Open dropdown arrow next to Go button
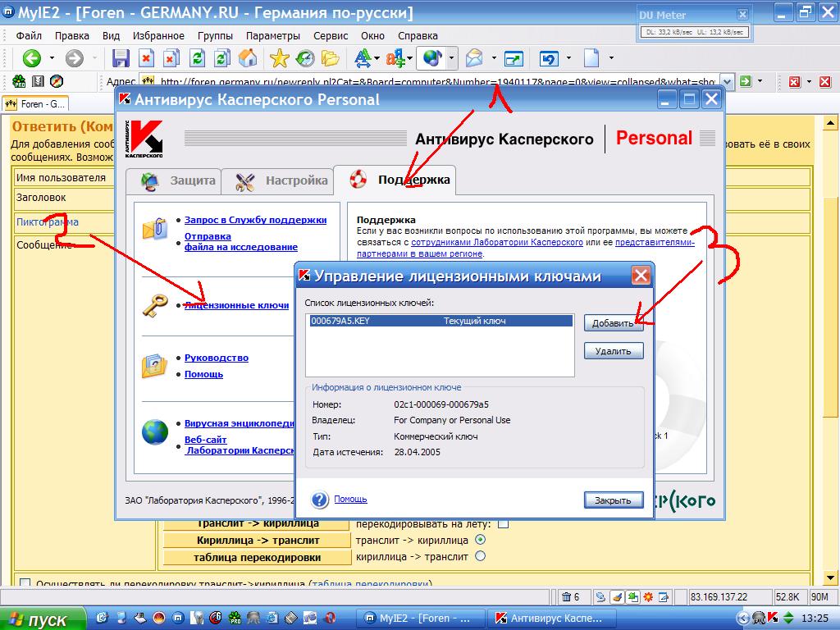This screenshot has height=630, width=840. pyautogui.click(x=760, y=81)
